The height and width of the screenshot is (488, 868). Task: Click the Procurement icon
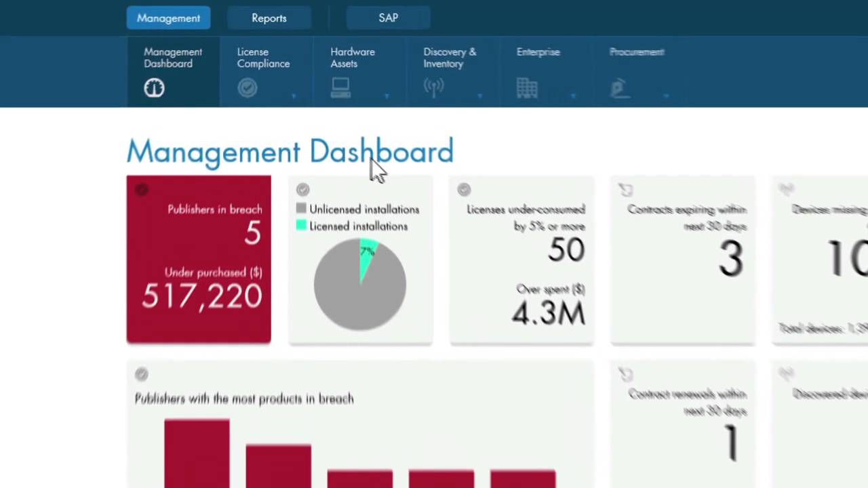pos(620,88)
